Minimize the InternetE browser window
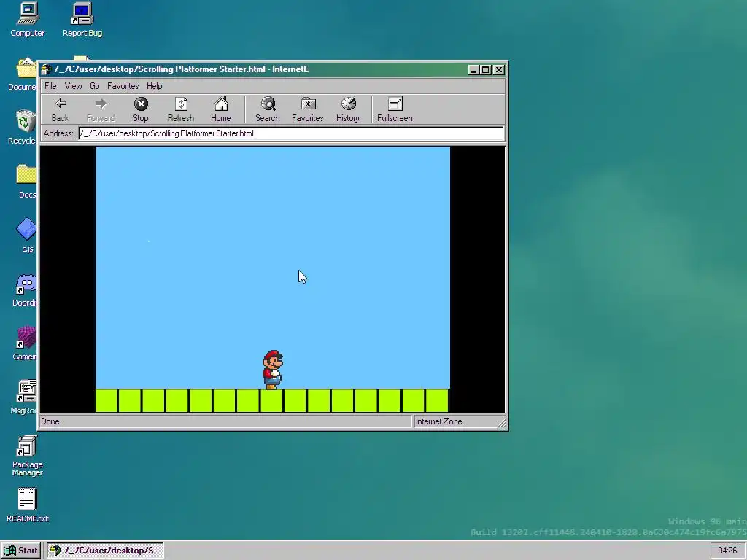This screenshot has width=747, height=560. pos(473,70)
